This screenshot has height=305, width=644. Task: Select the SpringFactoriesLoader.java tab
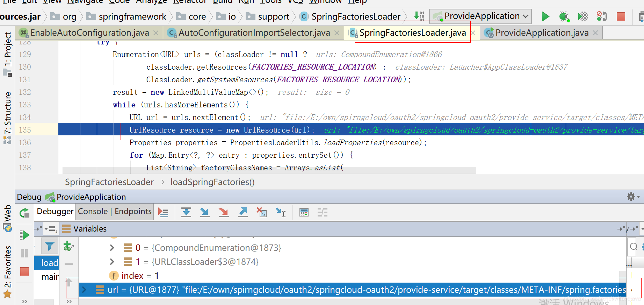pyautogui.click(x=412, y=33)
